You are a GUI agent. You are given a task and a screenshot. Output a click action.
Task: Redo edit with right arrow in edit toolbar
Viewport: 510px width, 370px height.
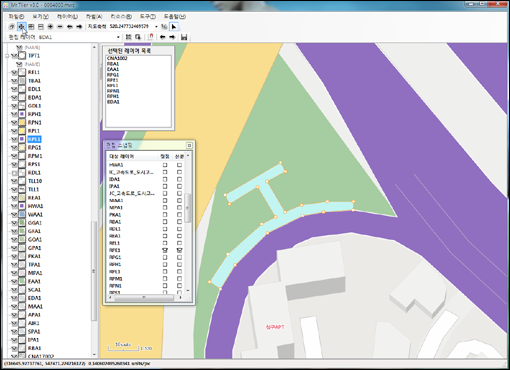point(172,37)
